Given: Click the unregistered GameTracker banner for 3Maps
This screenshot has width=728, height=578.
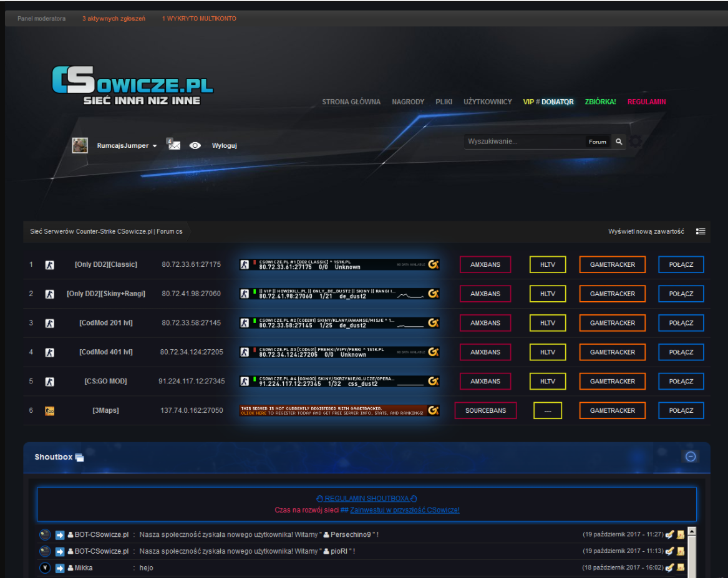Looking at the screenshot, I should click(x=339, y=410).
